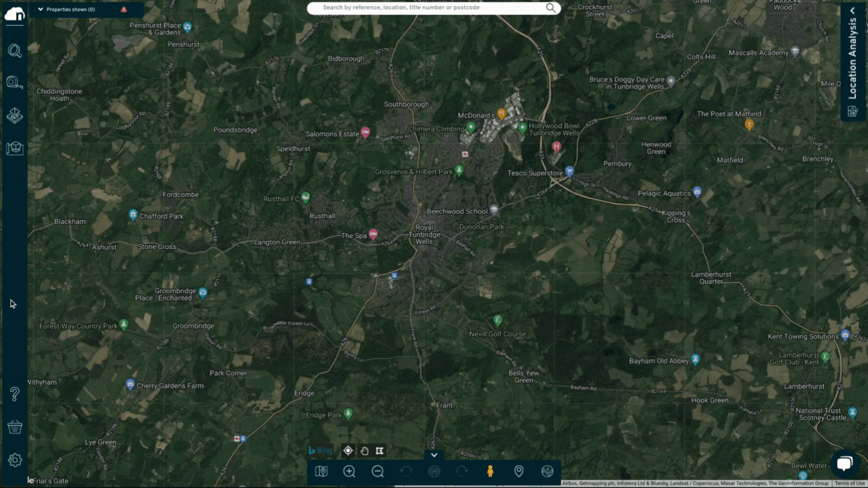The width and height of the screenshot is (868, 488).
Task: Click the National Trust Scotney Castle marker
Action: tap(852, 413)
